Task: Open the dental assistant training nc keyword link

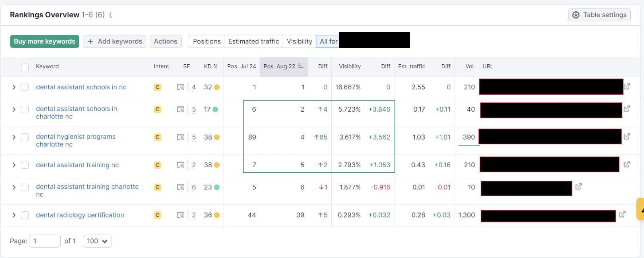Action: (x=77, y=165)
